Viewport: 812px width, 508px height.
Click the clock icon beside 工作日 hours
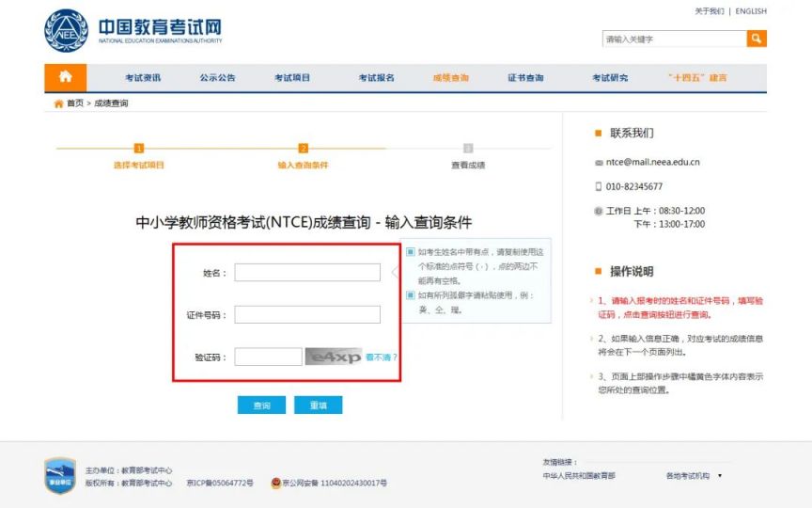(598, 211)
